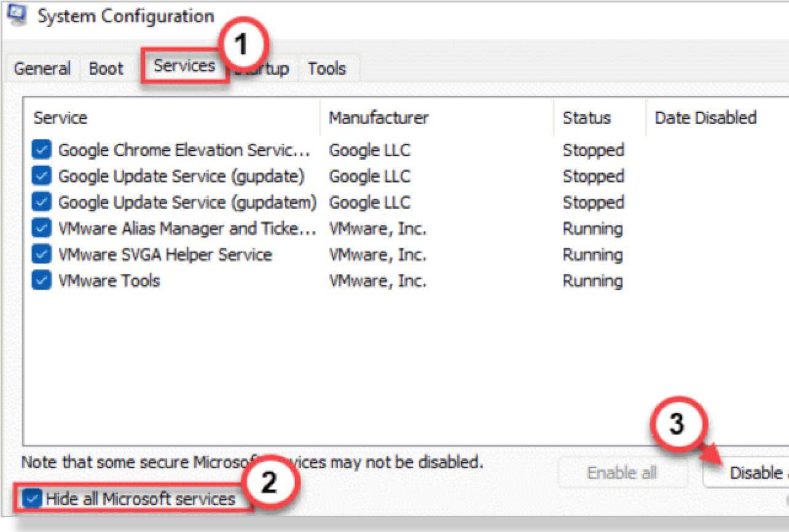Screen dimensions: 789x532
Task: Click the Date Disabled column header
Action: point(705,118)
